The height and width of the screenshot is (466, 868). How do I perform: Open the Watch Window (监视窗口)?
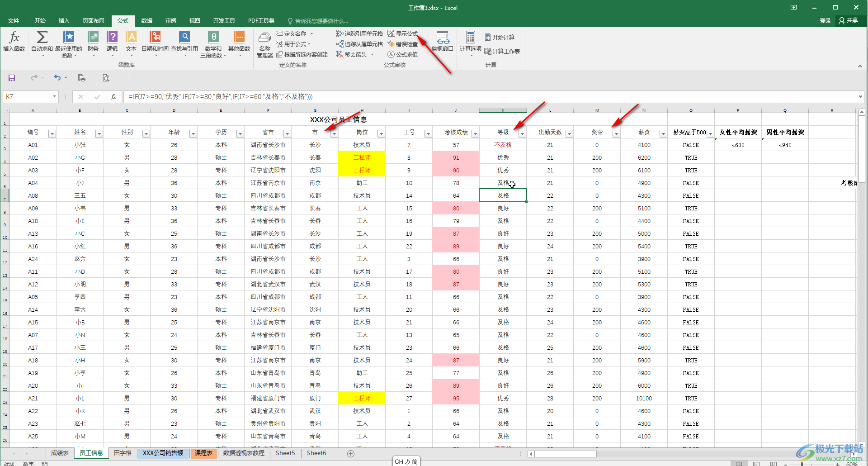(442, 42)
